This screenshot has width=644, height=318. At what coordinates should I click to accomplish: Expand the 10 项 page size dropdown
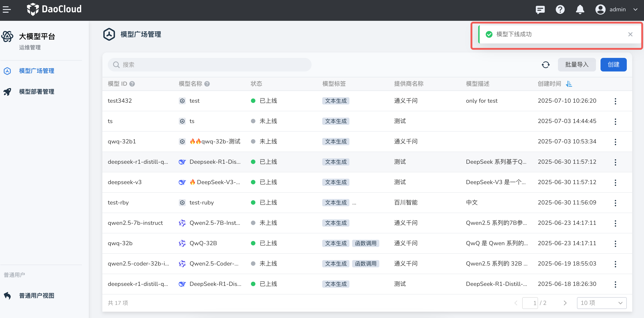coord(601,303)
